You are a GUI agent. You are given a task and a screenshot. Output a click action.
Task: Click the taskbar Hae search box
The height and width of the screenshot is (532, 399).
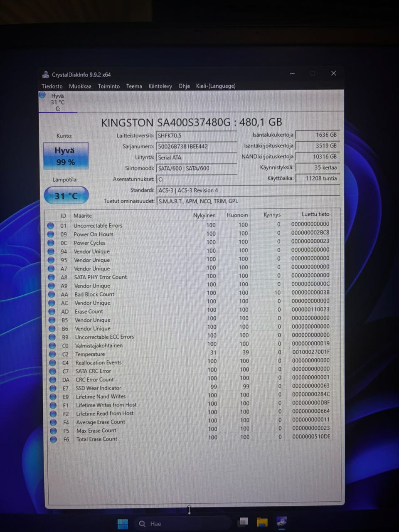(x=183, y=524)
